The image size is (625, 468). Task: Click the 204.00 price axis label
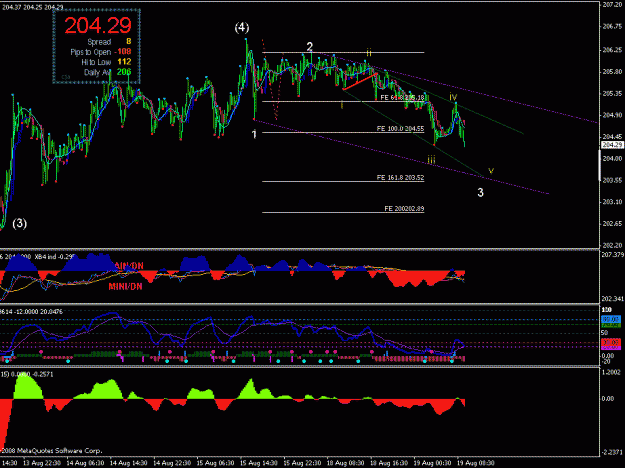click(613, 159)
